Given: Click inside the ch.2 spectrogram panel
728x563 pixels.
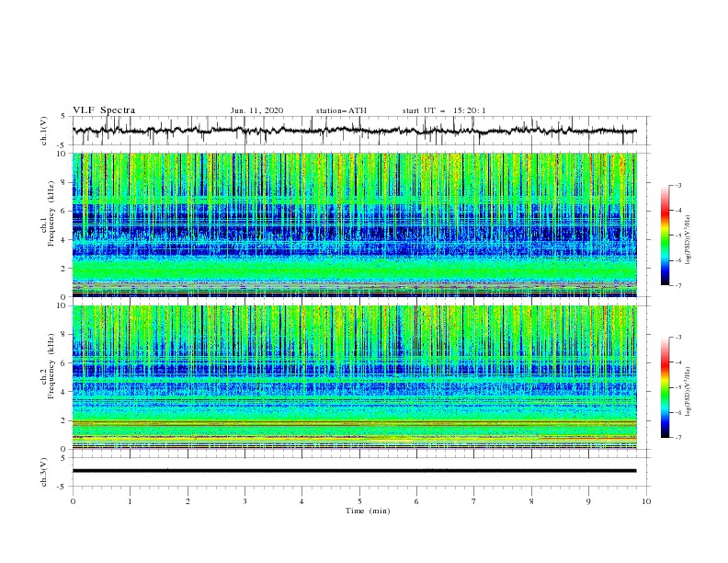Looking at the screenshot, I should click(x=354, y=377).
